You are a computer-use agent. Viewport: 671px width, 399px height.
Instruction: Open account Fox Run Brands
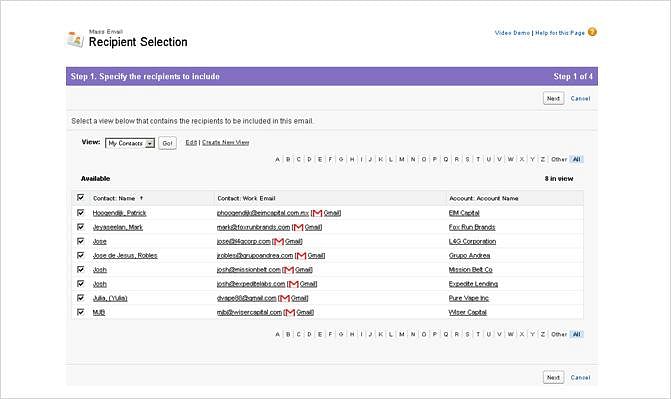point(472,227)
